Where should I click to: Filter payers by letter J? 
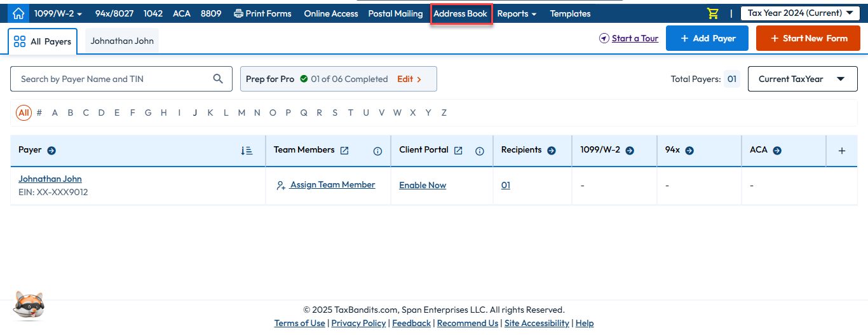(194, 113)
